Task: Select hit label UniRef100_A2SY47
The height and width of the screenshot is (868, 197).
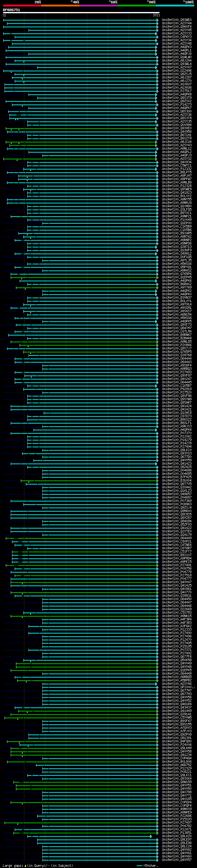Action: coord(176,67)
